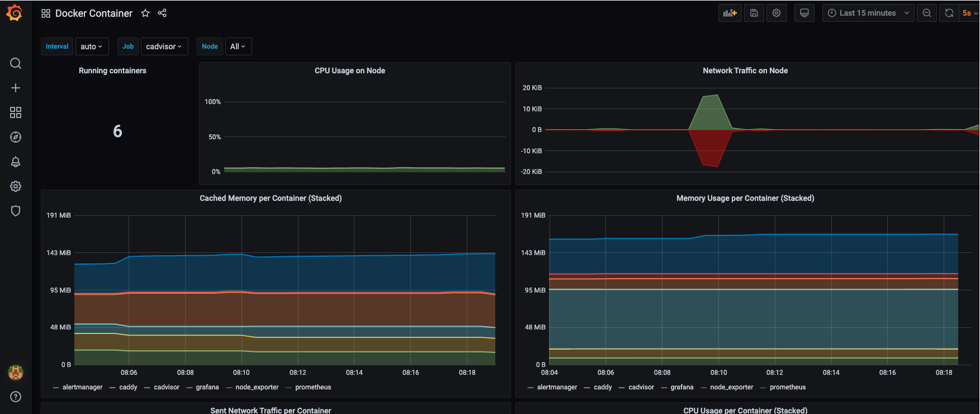Click the Create plus icon in sidebar
The height and width of the screenshot is (414, 980).
pyautogui.click(x=16, y=88)
